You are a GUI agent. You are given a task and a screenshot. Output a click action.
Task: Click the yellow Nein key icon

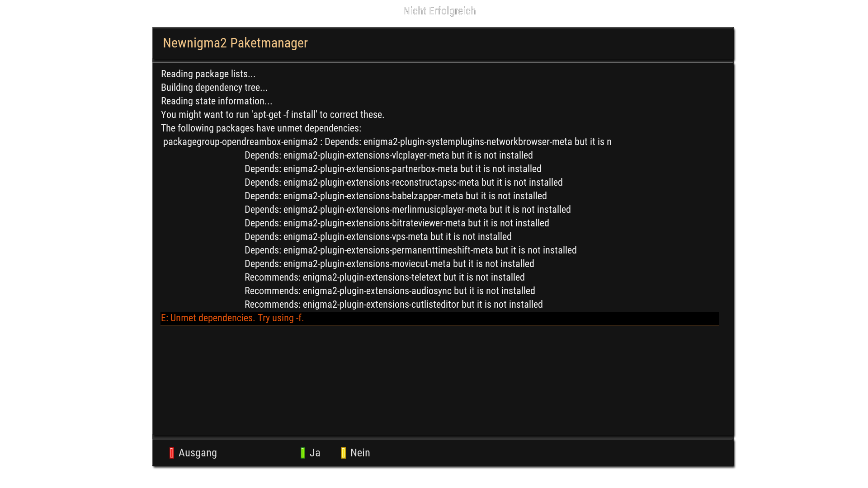point(344,453)
